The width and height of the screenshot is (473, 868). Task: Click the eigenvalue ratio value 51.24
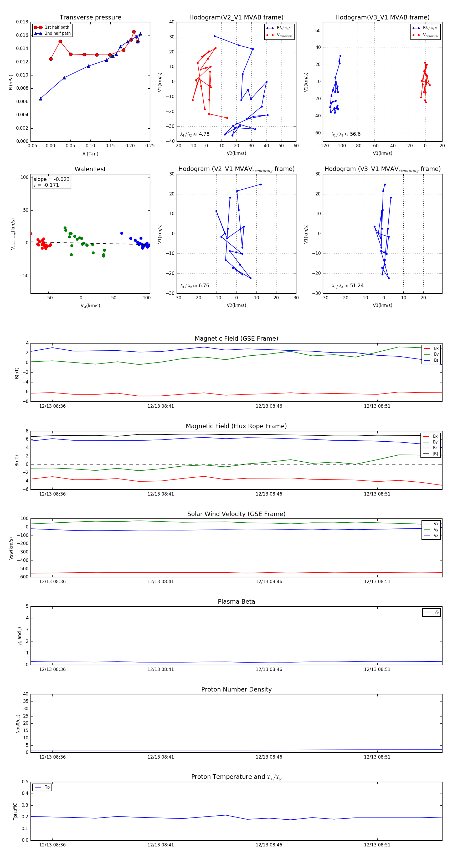[x=357, y=286]
